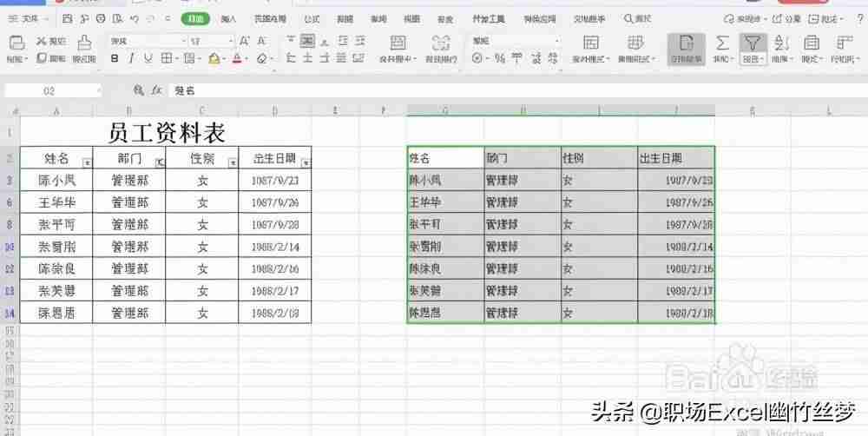Click the AutoSum sigma icon
The height and width of the screenshot is (436, 868).
[722, 43]
